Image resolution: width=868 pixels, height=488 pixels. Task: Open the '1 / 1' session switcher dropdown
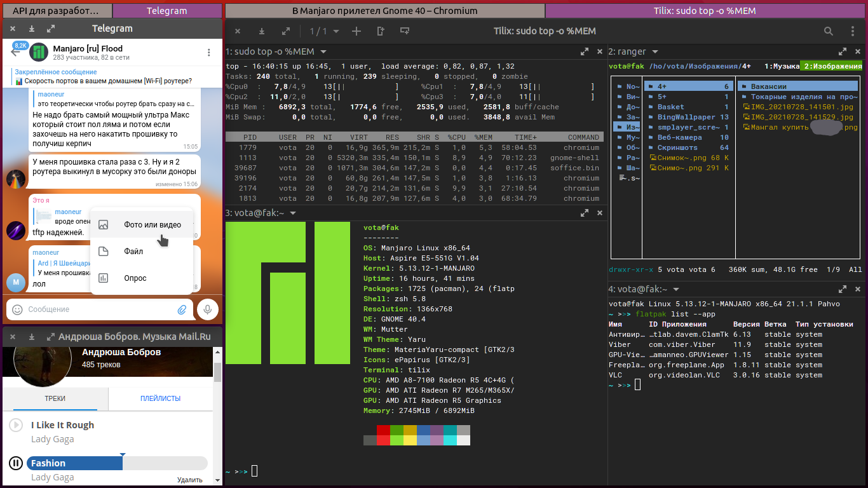(324, 31)
